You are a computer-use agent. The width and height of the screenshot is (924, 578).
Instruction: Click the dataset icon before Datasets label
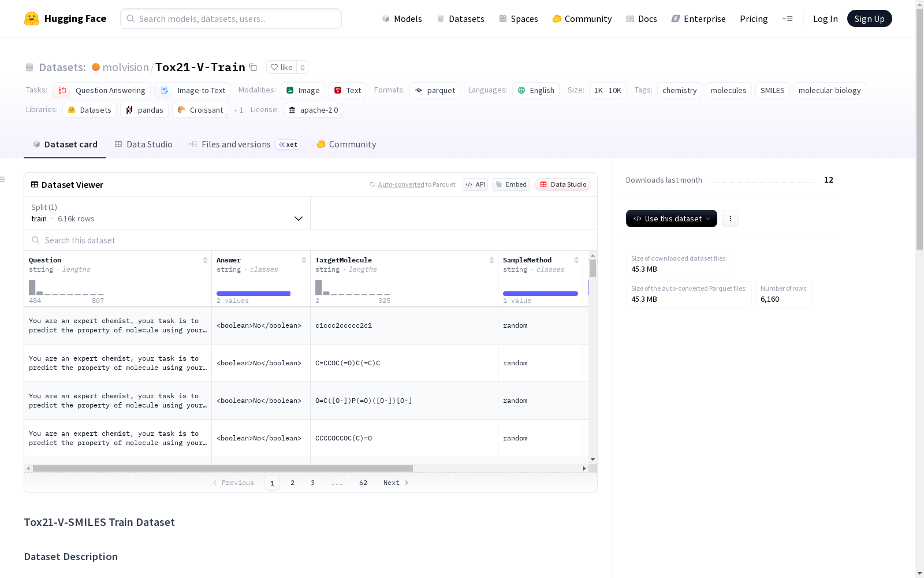tap(29, 67)
